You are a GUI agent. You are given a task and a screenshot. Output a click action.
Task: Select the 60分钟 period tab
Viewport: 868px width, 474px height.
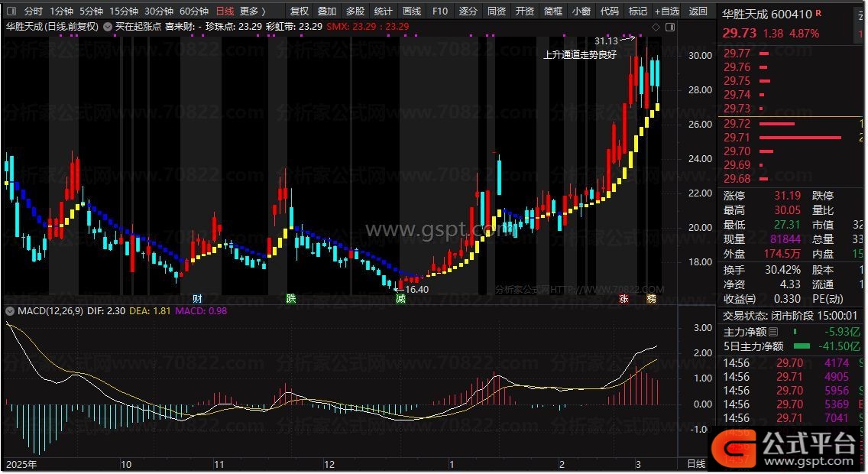(x=194, y=11)
